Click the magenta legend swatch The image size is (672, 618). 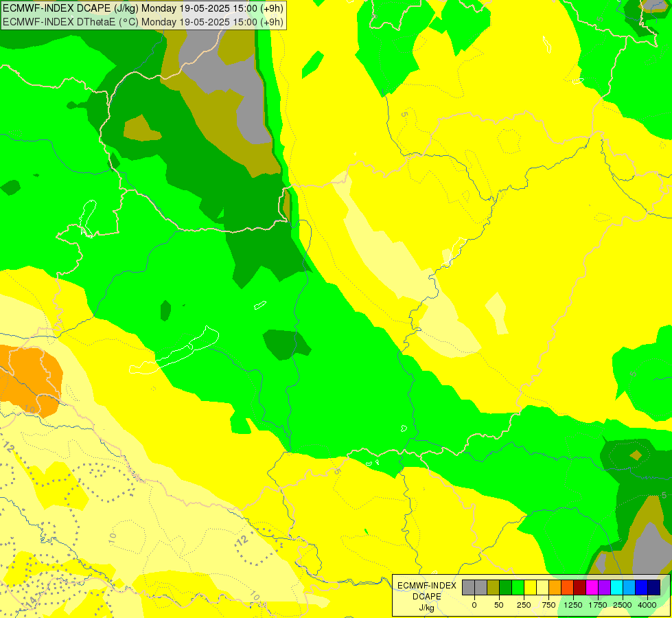(x=592, y=588)
